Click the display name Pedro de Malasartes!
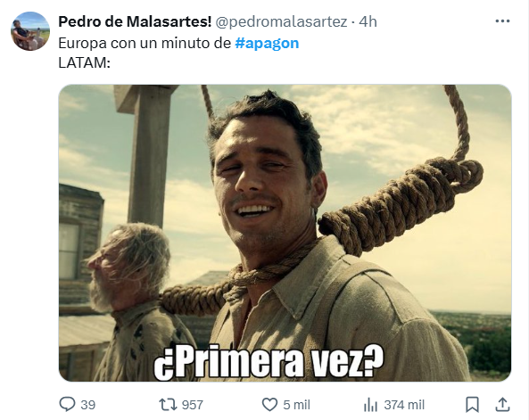The width and height of the screenshot is (529, 420). [x=135, y=21]
